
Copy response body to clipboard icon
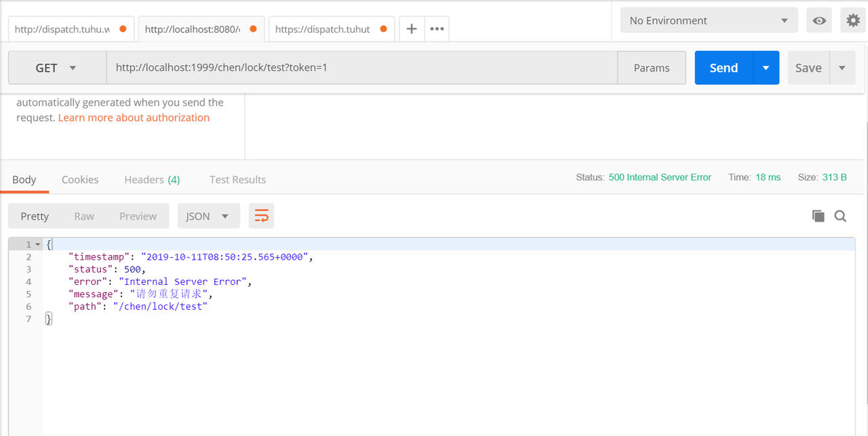click(818, 216)
